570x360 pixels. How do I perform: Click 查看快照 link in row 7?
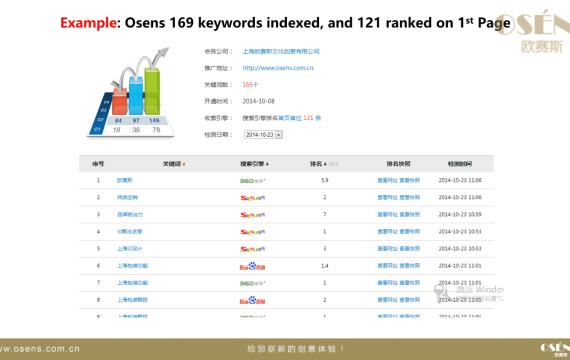click(x=410, y=283)
